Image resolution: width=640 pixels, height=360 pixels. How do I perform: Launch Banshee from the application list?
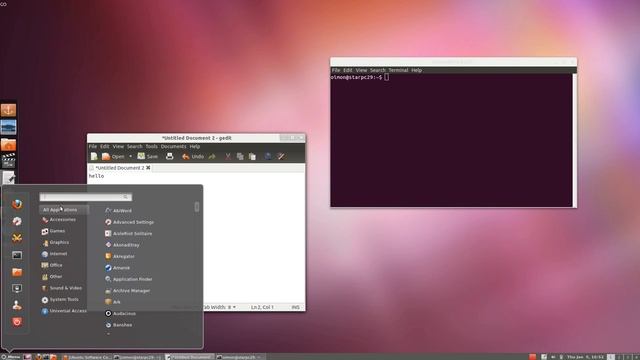coord(118,325)
